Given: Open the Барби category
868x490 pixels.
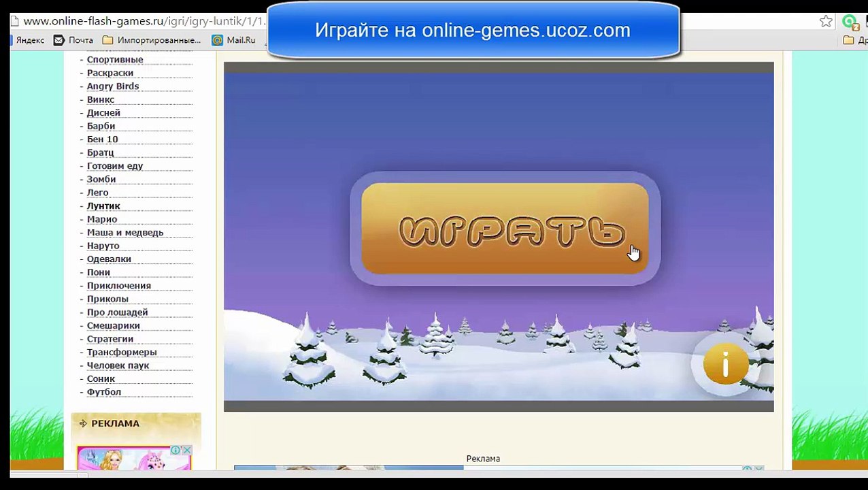Looking at the screenshot, I should 101,126.
